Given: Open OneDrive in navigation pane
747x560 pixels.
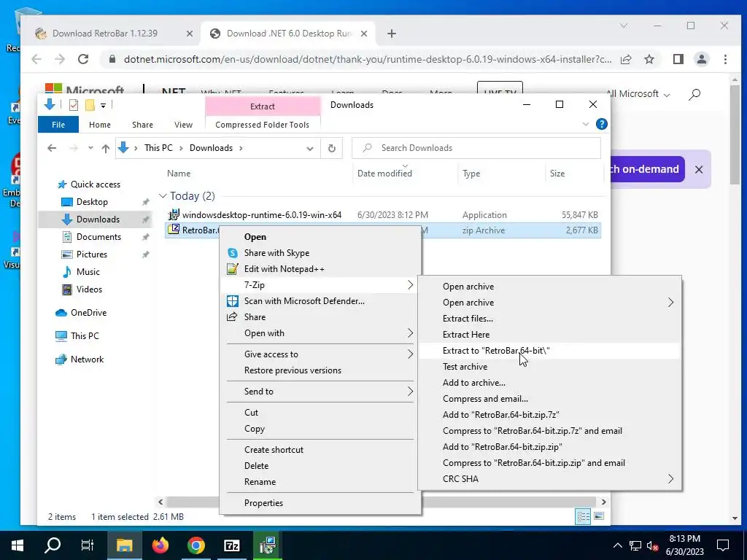Looking at the screenshot, I should tap(88, 313).
